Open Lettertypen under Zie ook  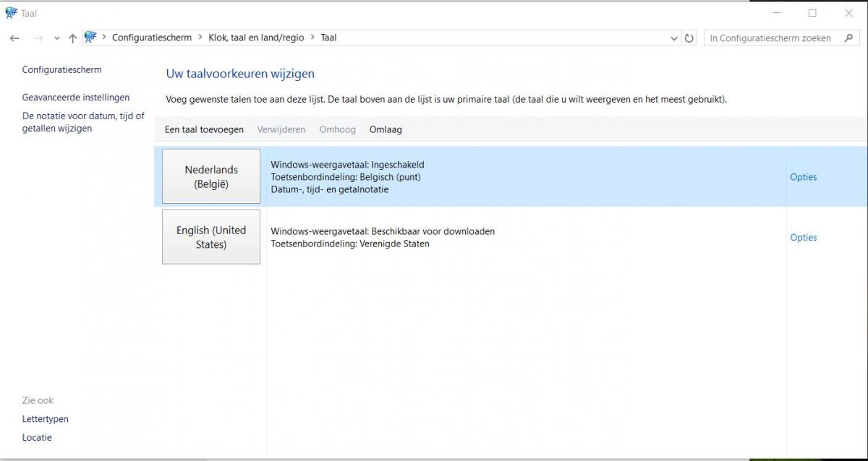pyautogui.click(x=46, y=419)
